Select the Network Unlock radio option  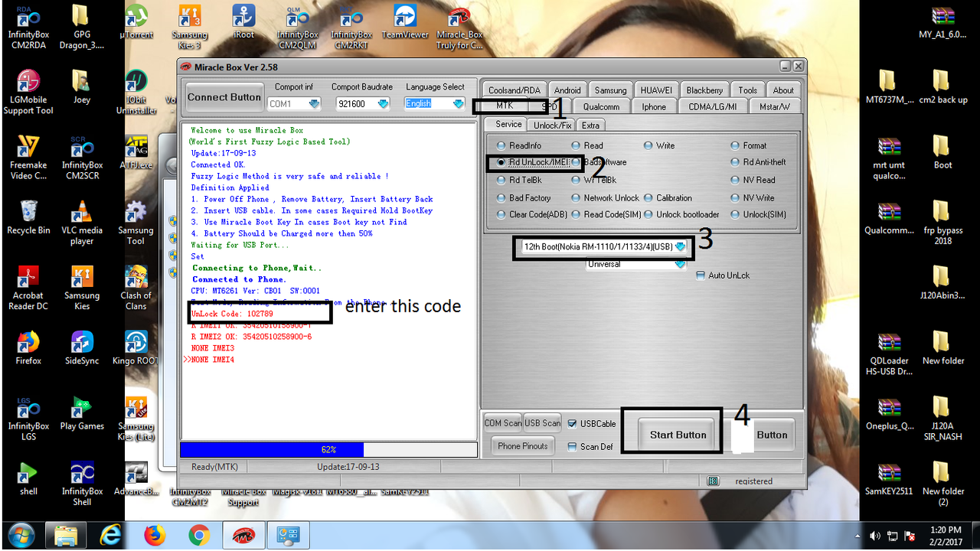(577, 197)
